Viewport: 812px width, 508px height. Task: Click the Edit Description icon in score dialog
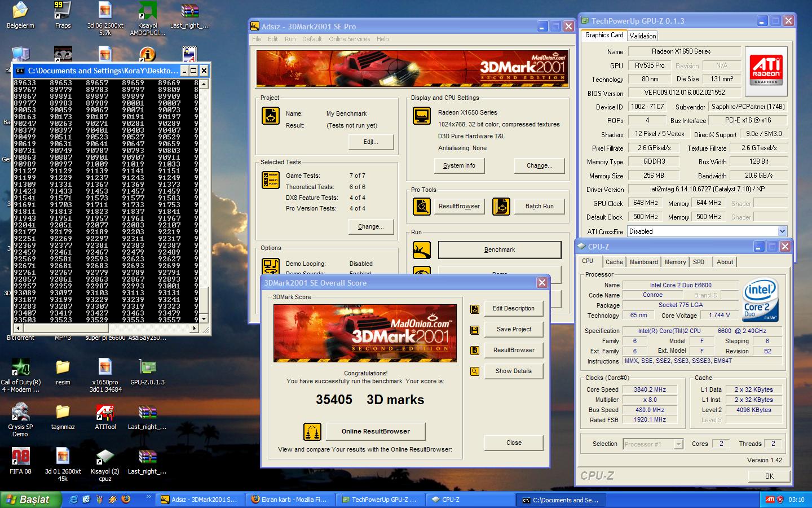475,309
